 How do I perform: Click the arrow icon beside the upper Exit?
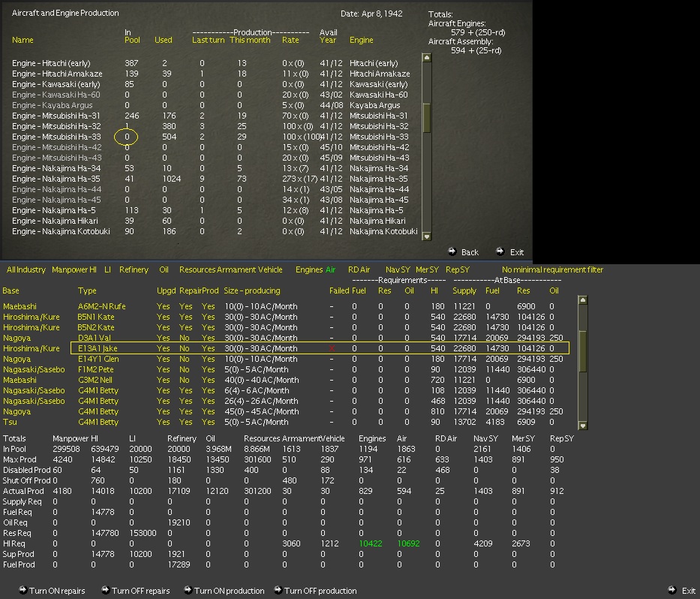(x=500, y=251)
